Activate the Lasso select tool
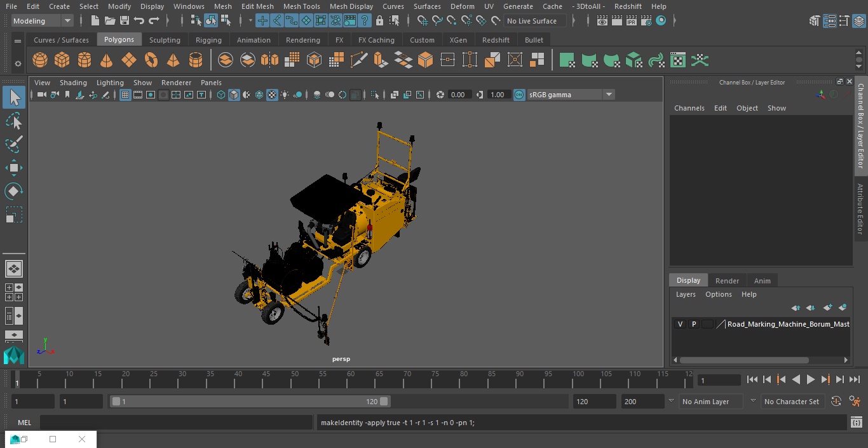The image size is (868, 448). click(13, 121)
